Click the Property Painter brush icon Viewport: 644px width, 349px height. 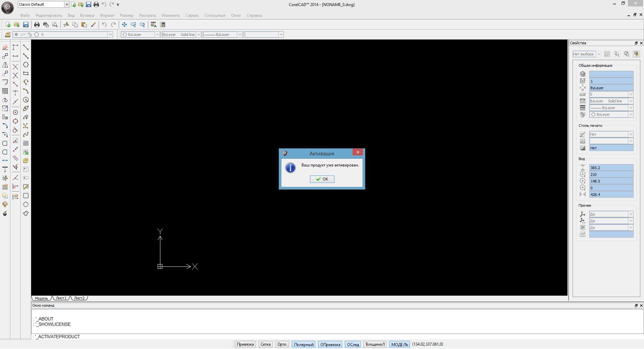tap(93, 24)
